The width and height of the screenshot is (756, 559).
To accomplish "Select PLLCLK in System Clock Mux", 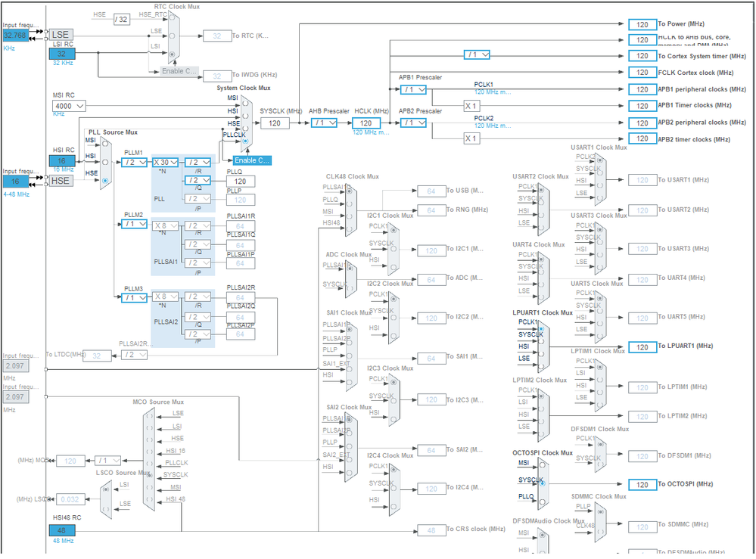I will tap(245, 141).
